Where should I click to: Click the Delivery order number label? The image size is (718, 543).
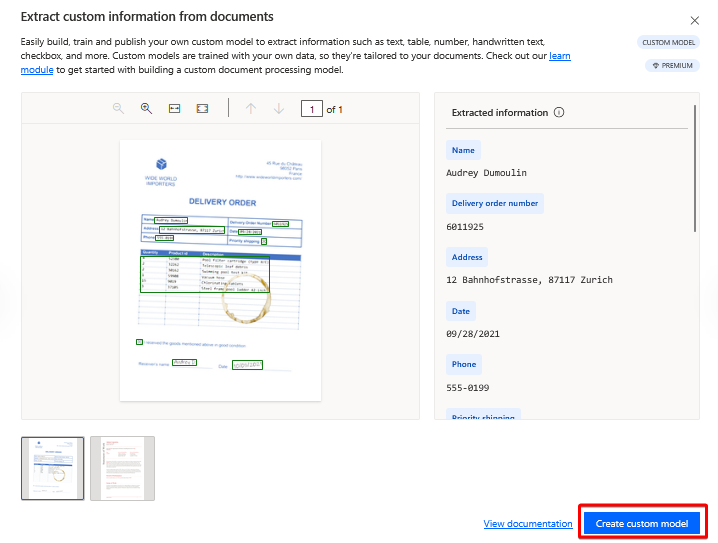tap(495, 203)
